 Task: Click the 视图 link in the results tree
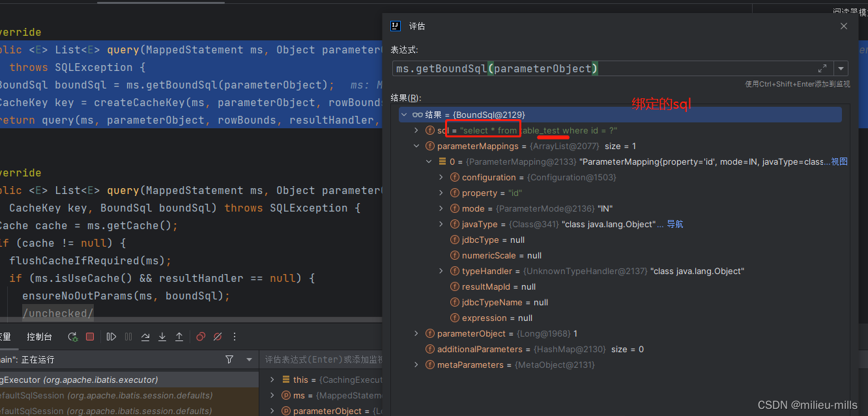[841, 161]
